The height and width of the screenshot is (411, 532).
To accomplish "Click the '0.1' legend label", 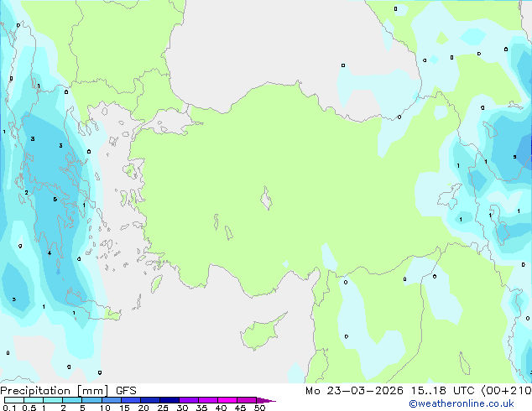I will 9,408.
